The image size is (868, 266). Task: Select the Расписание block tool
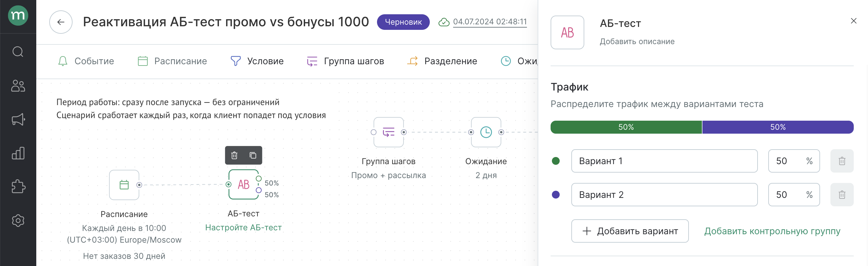point(172,61)
